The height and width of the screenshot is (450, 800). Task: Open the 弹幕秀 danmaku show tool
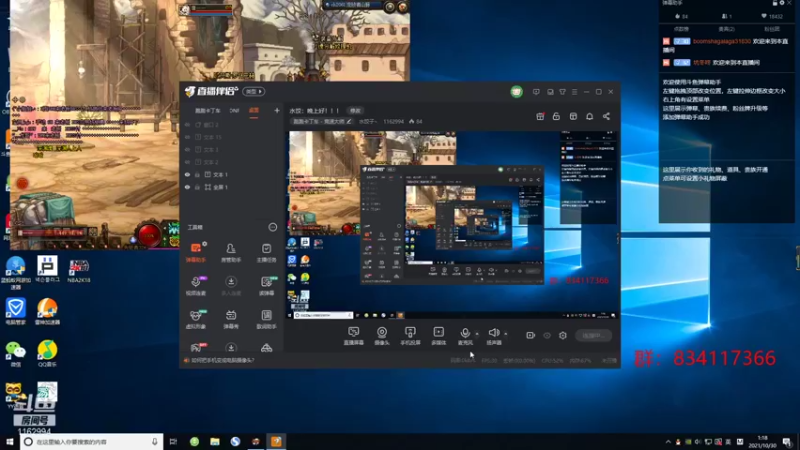tap(231, 319)
